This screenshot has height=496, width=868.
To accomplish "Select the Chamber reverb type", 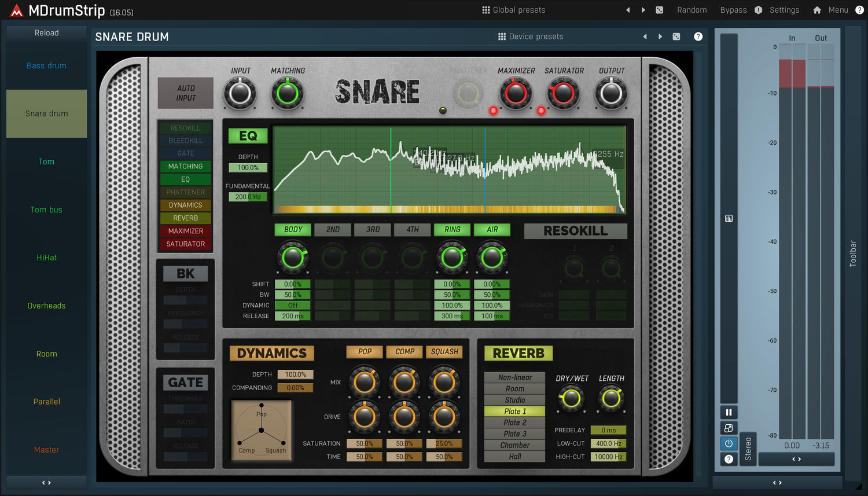I will click(514, 445).
